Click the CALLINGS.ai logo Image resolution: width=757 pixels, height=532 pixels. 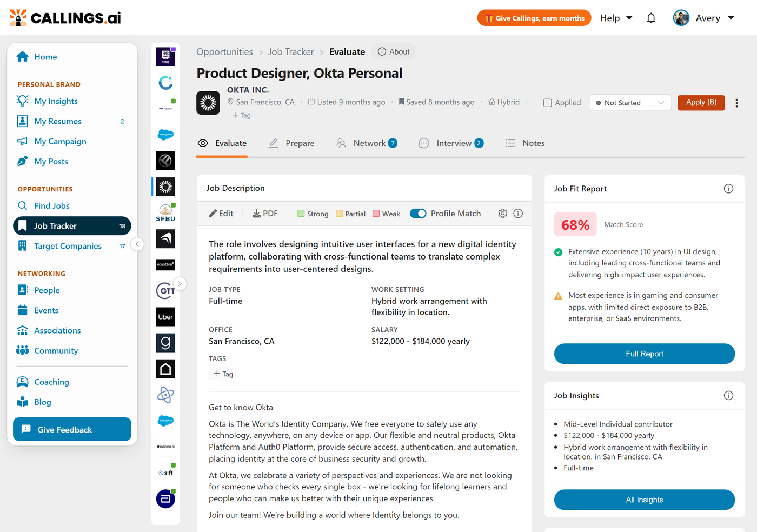[65, 18]
